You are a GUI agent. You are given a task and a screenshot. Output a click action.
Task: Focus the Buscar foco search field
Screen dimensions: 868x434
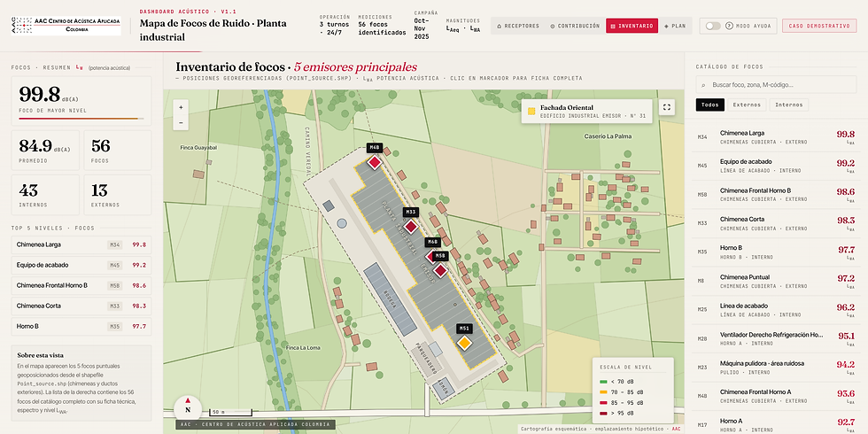point(776,85)
